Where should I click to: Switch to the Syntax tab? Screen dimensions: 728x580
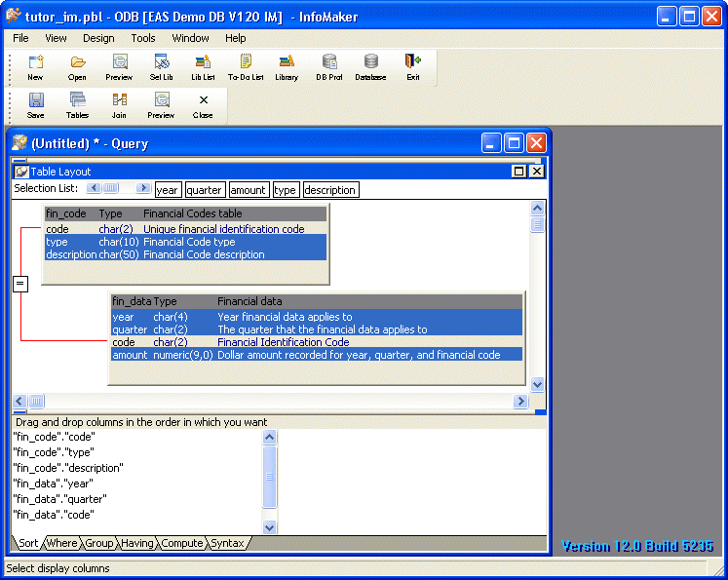point(227,543)
